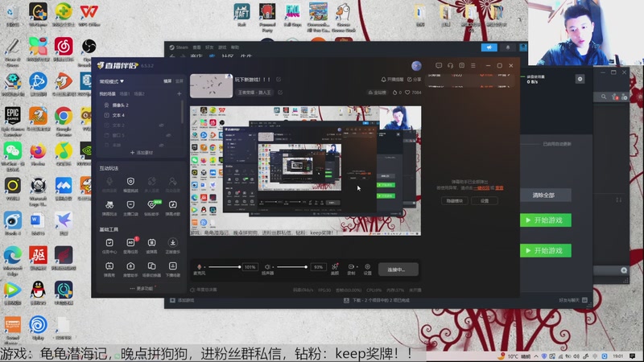Screen dimensions: 644x362
Task: Click the 隐藏模块 button in chat panel
Action: [x=455, y=200]
